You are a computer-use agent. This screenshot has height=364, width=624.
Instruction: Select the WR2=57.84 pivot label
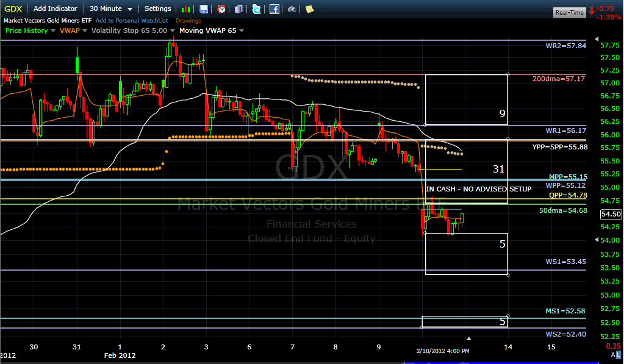[x=565, y=46]
